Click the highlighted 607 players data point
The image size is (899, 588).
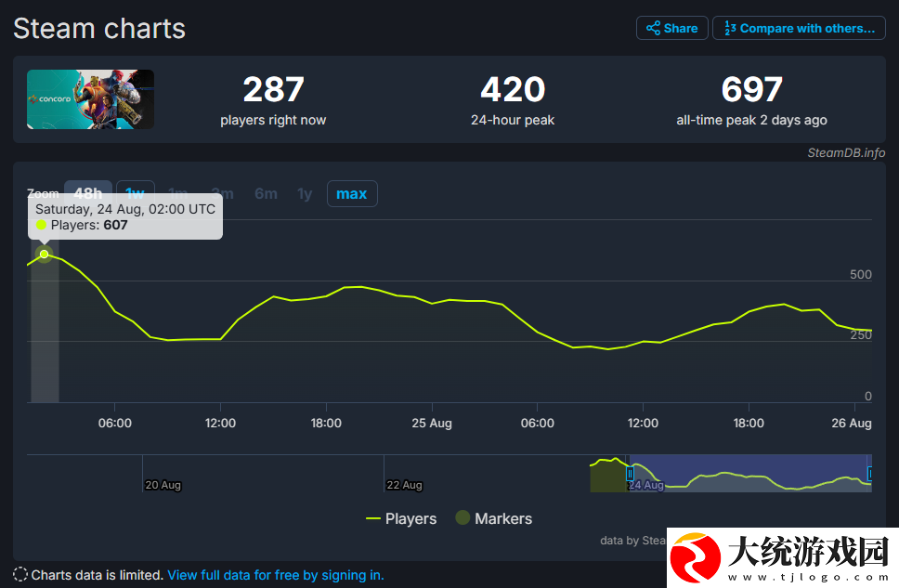tap(45, 254)
